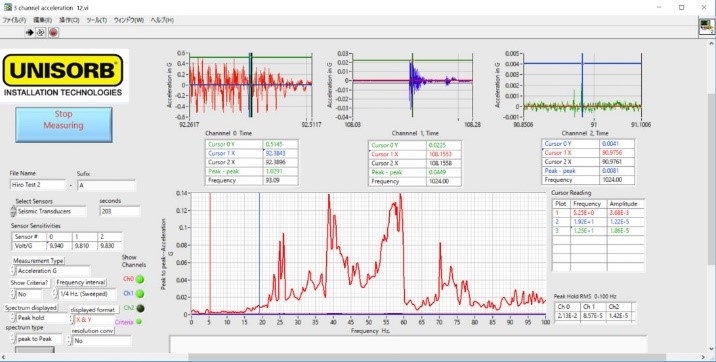
Task: Click the Sufix input field
Action: [106, 185]
